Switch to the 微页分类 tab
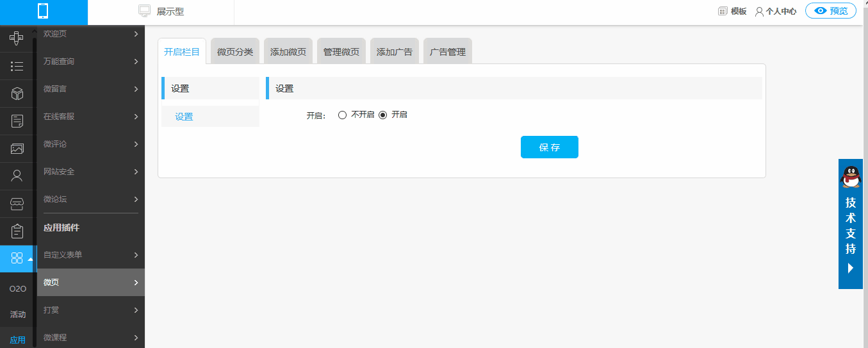Screen dimensions: 868x348 click(x=235, y=51)
